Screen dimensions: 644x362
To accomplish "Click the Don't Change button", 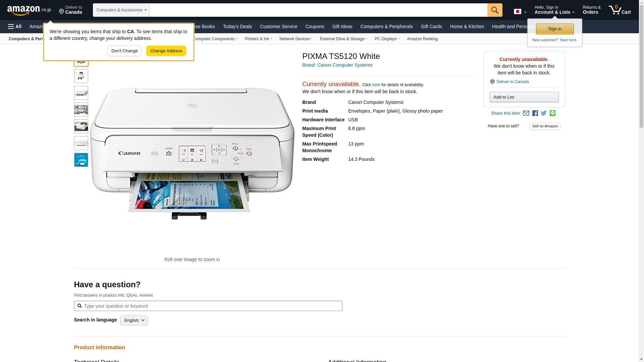I will (x=124, y=51).
